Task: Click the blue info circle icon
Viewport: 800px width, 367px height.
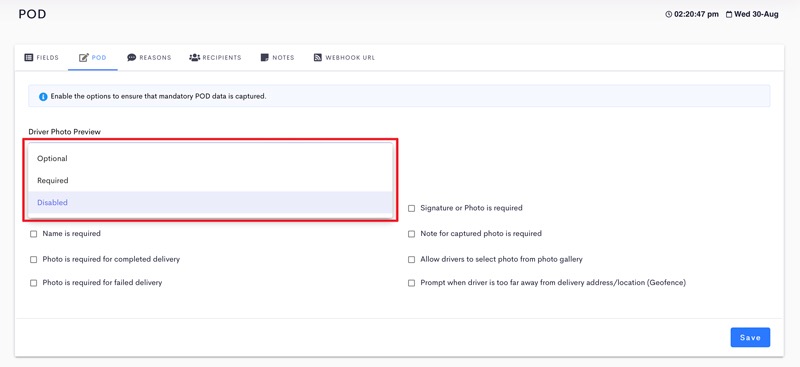Action: [43, 96]
